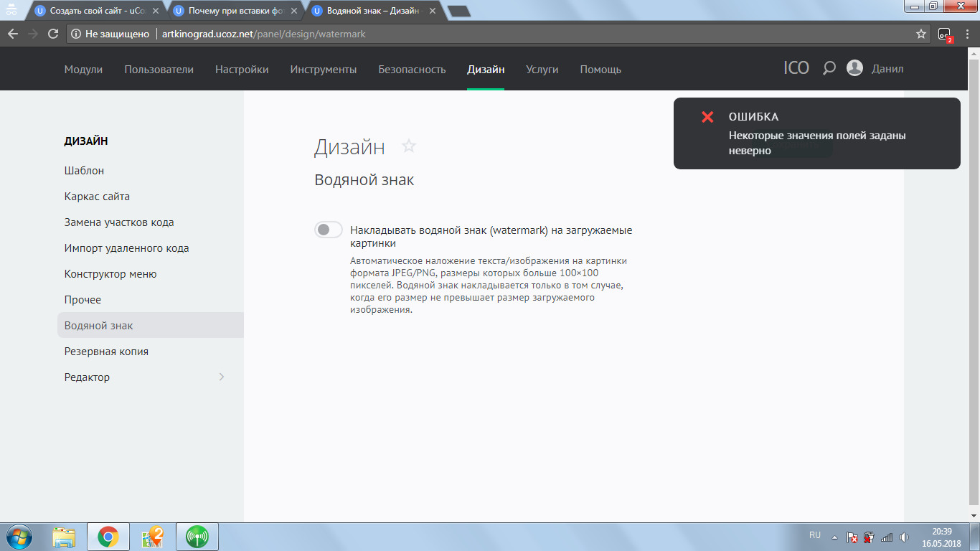Enable the watermark overlay toggle switch
The width and height of the screenshot is (980, 551).
pos(329,230)
